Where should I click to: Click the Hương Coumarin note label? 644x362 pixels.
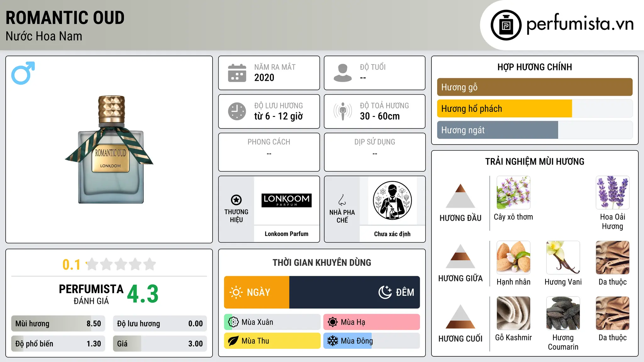(x=563, y=342)
